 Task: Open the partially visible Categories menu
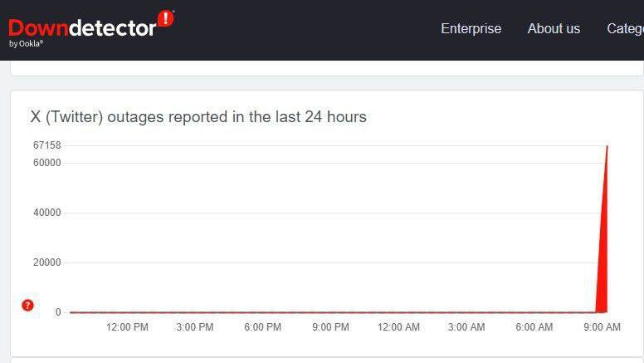point(625,28)
